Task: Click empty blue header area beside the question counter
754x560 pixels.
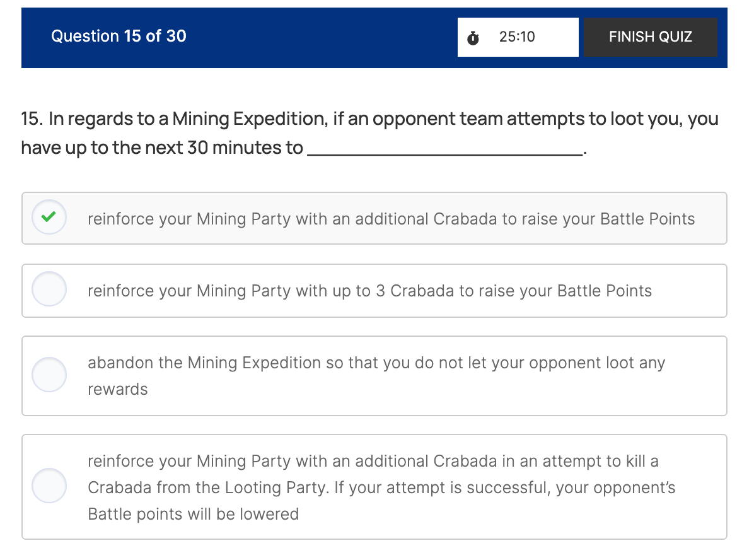Action: point(322,37)
